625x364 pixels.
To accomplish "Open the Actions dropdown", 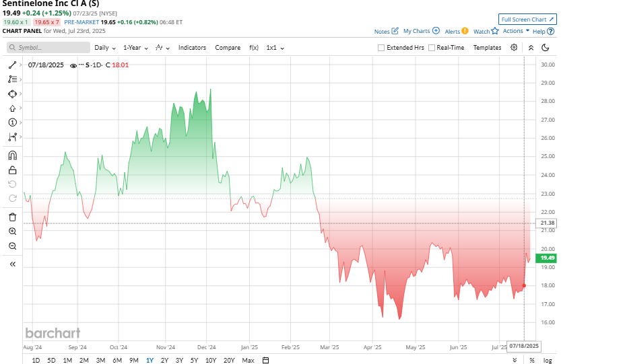I will tap(516, 31).
